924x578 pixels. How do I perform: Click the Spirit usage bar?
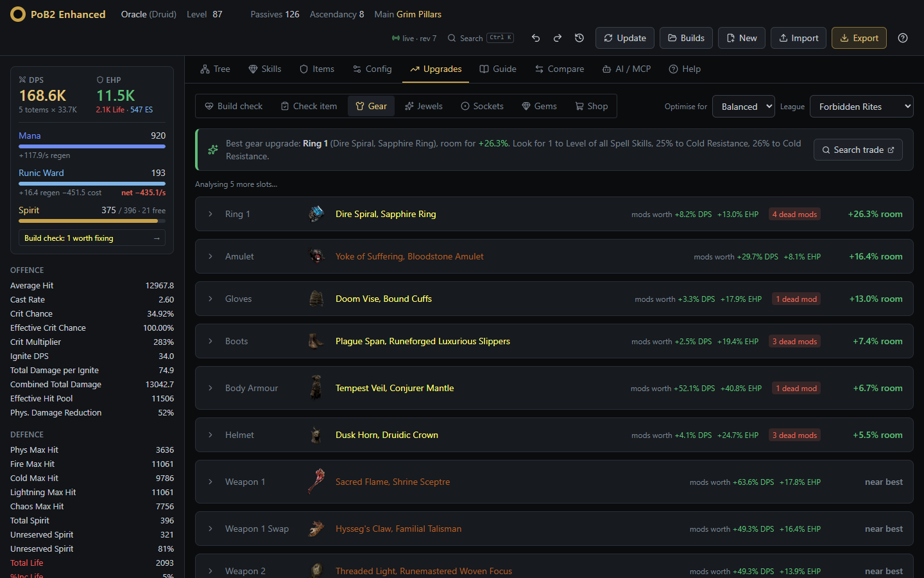(92, 221)
